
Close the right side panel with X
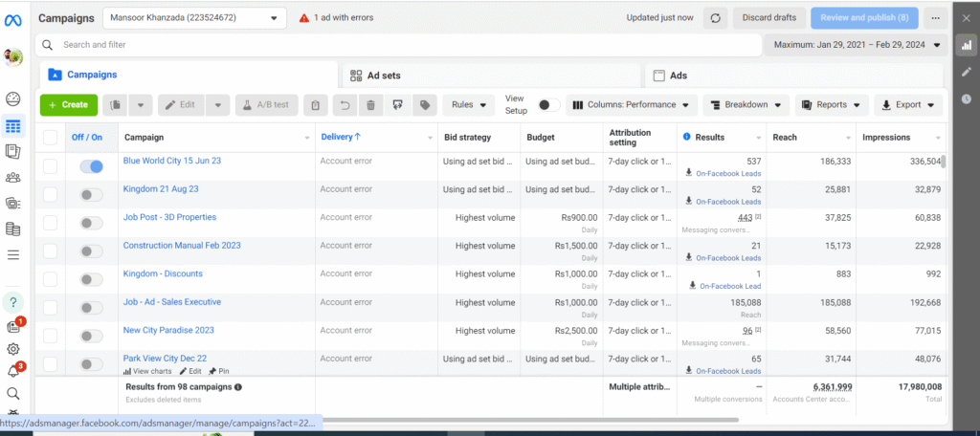967,18
